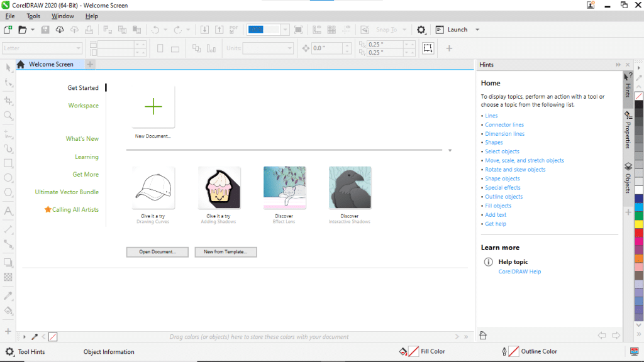Click the Open folder toolbar icon

[23, 30]
